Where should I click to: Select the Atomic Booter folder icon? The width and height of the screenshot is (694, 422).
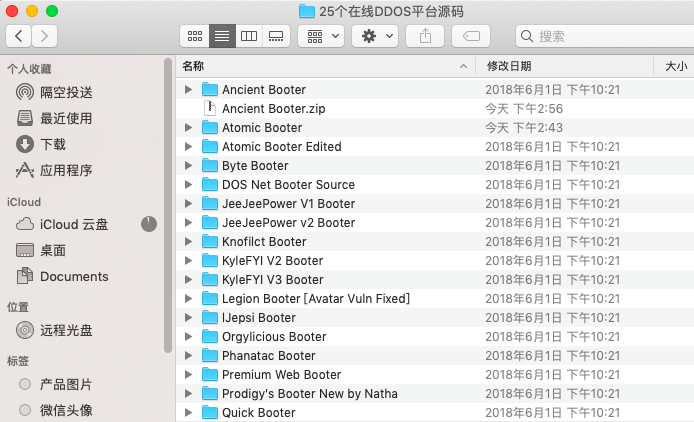[x=210, y=128]
